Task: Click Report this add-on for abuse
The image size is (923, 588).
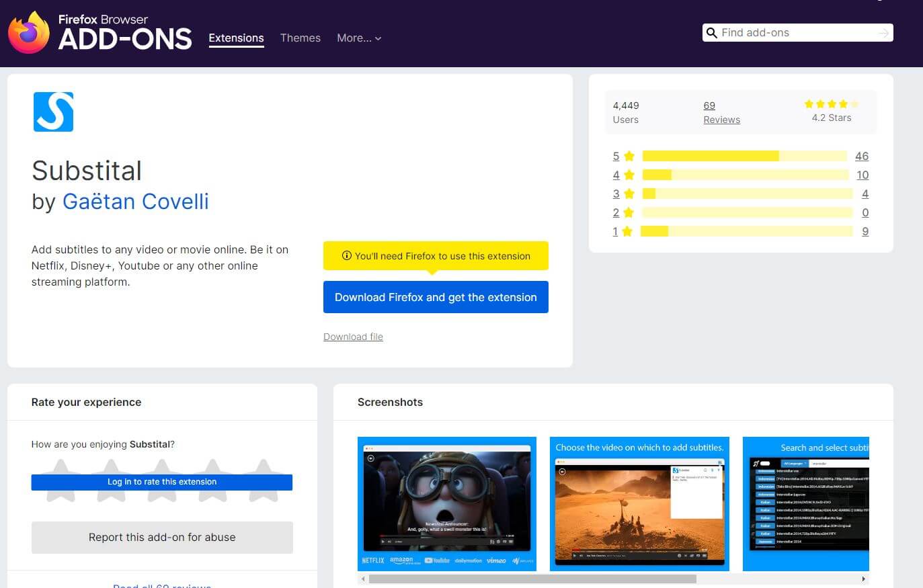Action: [x=162, y=538]
